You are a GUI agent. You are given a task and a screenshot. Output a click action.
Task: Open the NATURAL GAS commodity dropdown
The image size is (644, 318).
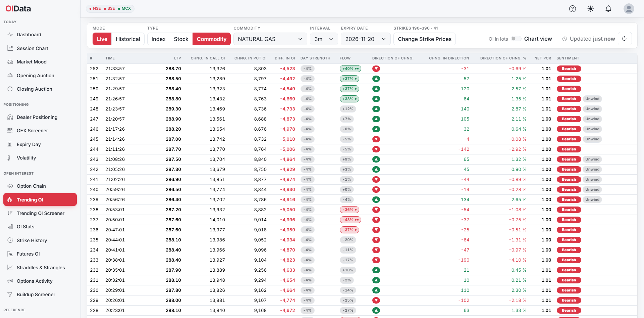point(270,39)
